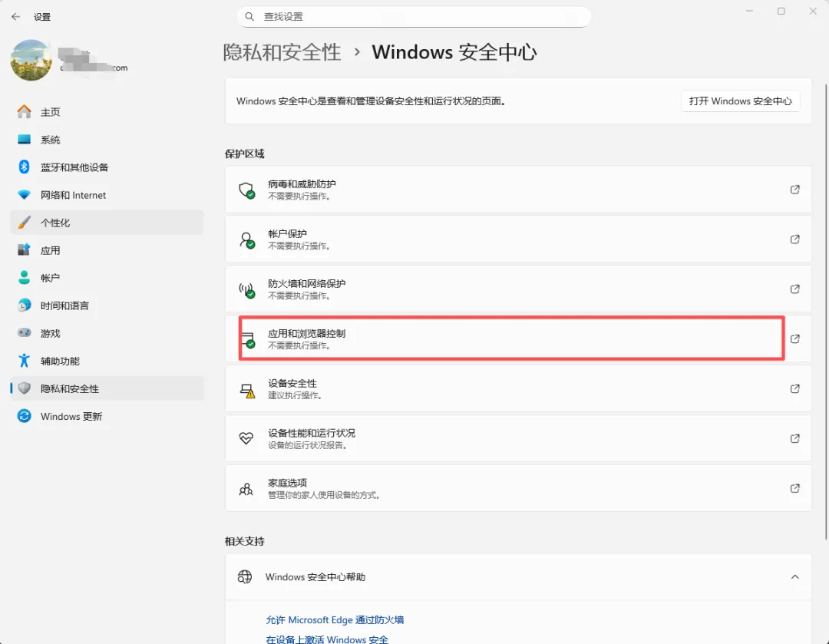Select 网络和 Internet in sidebar
Viewport: 829px width, 644px height.
click(107, 195)
